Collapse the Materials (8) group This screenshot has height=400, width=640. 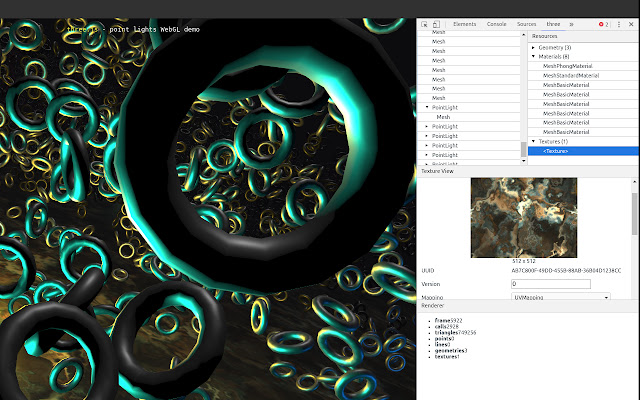pos(533,56)
